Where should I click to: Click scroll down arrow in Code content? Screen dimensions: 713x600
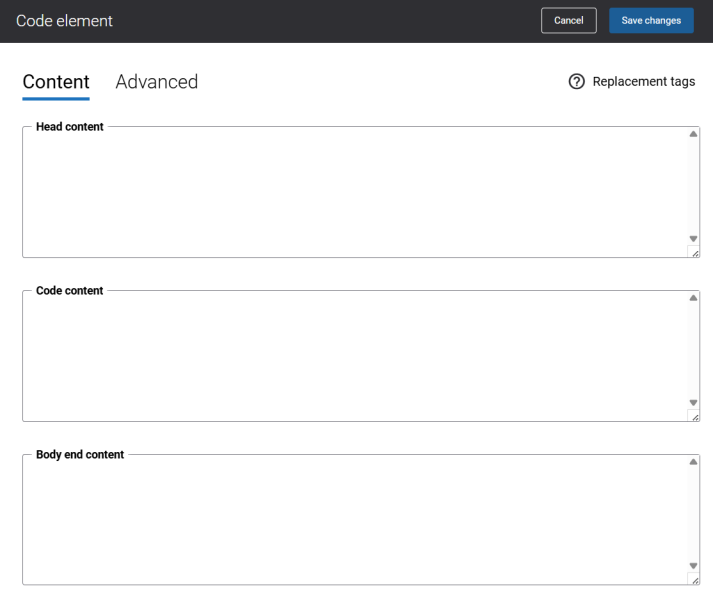pos(693,403)
